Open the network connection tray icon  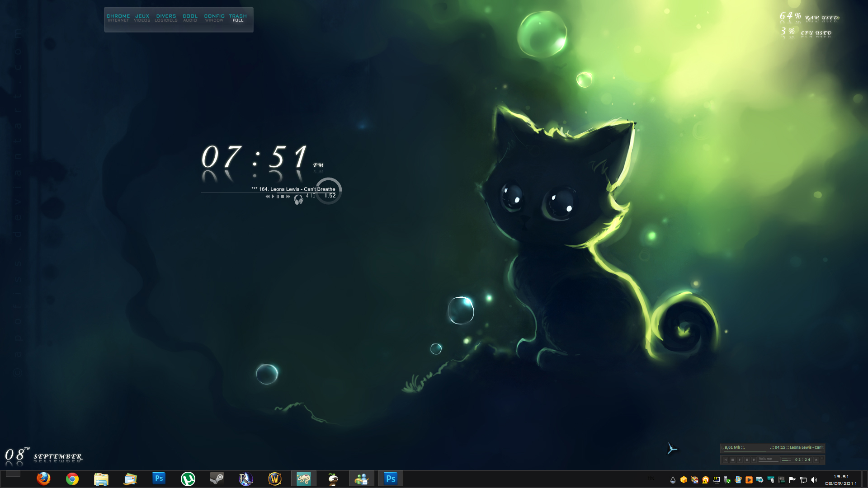click(803, 480)
